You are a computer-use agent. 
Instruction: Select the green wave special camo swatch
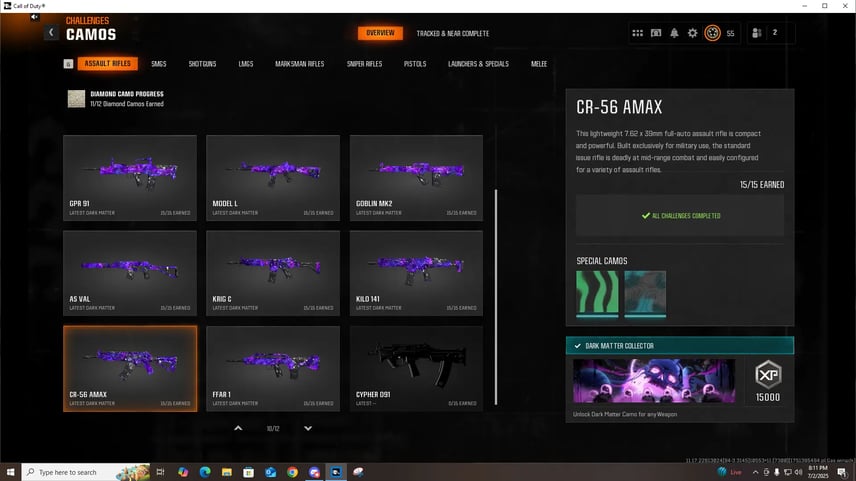point(597,293)
